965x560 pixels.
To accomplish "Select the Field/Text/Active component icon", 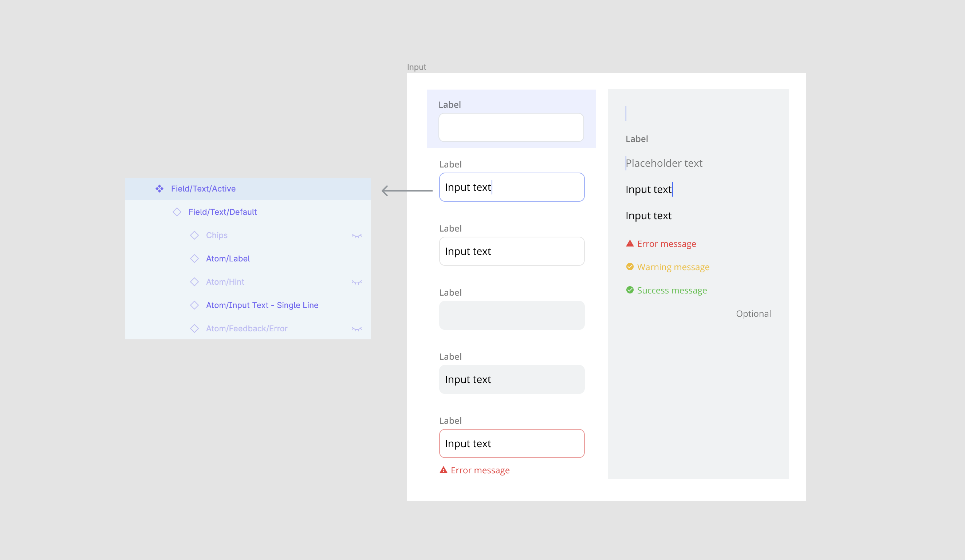I will (159, 188).
